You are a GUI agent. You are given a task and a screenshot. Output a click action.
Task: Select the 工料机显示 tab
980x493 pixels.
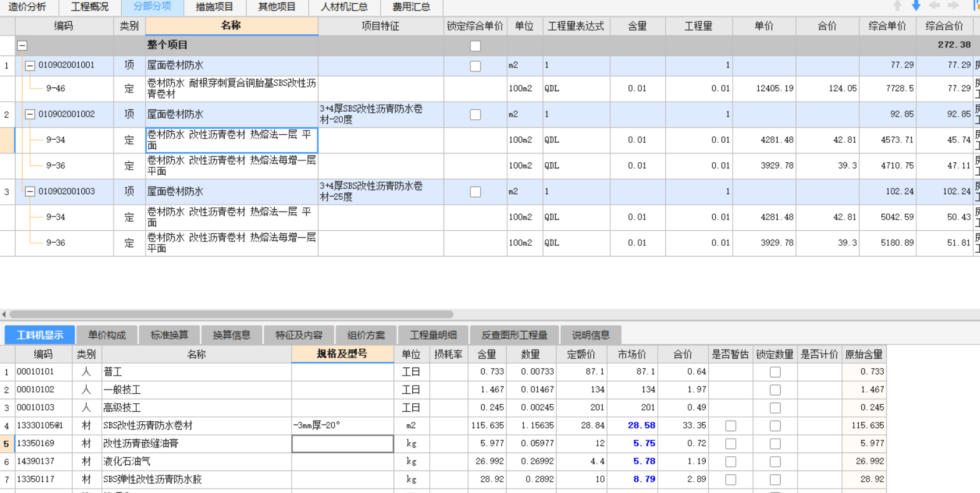tap(40, 335)
